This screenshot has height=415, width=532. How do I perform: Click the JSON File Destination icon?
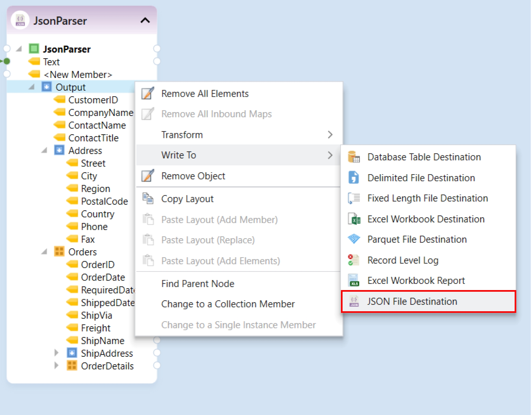click(x=354, y=301)
